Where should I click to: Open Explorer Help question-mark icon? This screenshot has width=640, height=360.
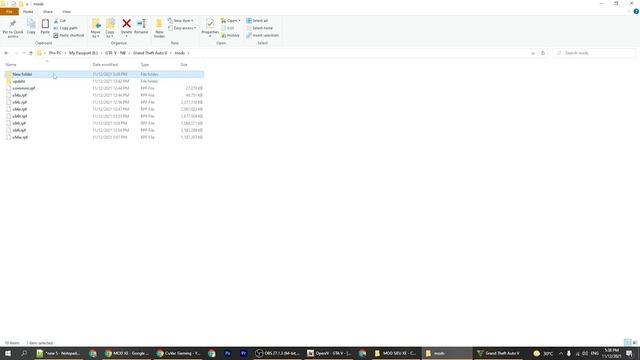636,11
